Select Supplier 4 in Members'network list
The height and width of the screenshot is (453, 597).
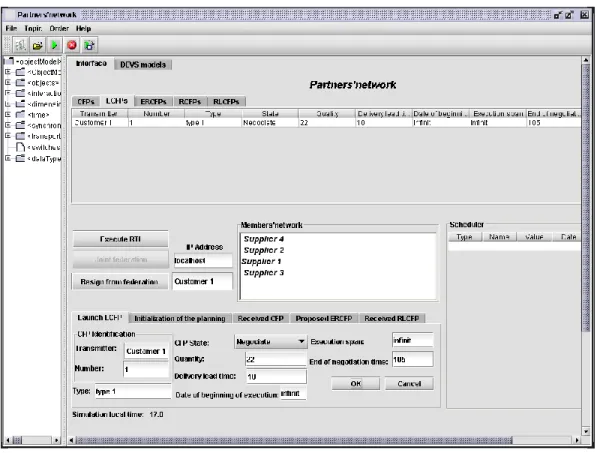pos(263,239)
